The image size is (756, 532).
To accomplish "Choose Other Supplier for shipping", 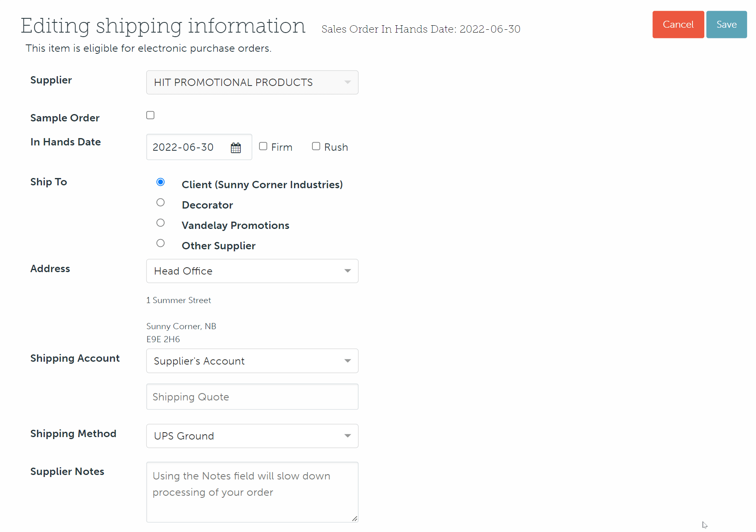I will tap(160, 243).
